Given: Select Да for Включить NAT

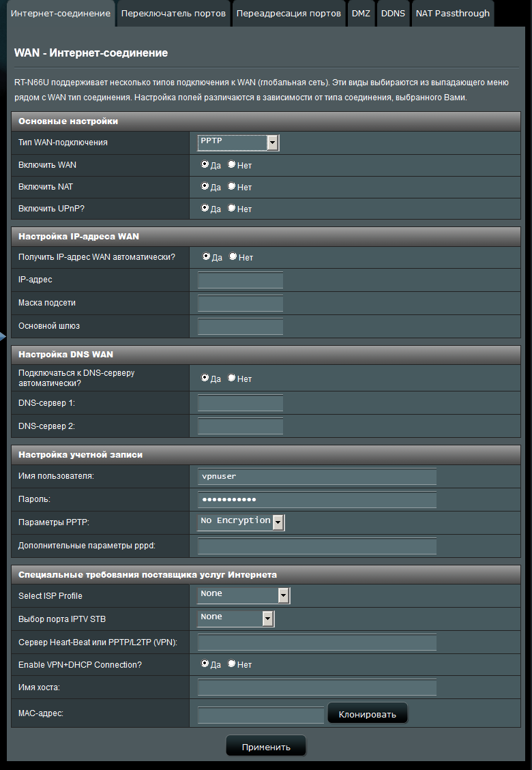Looking at the screenshot, I should pos(205,187).
